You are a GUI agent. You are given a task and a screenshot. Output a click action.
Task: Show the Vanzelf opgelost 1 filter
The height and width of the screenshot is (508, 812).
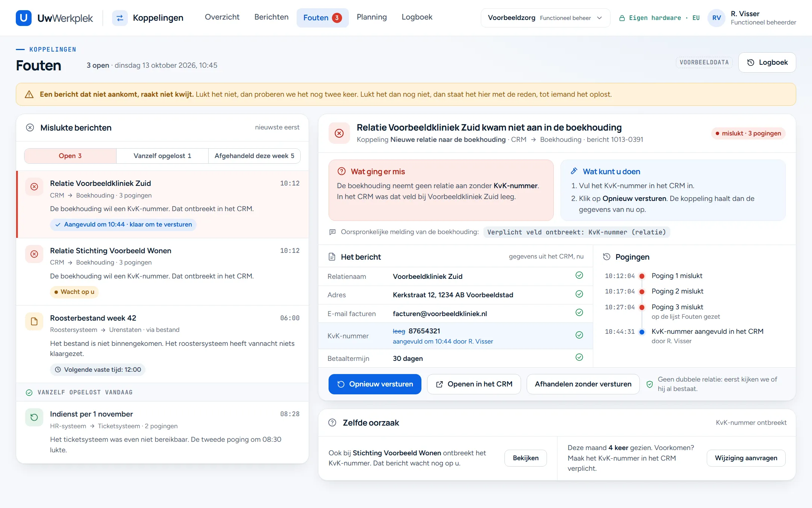point(162,156)
